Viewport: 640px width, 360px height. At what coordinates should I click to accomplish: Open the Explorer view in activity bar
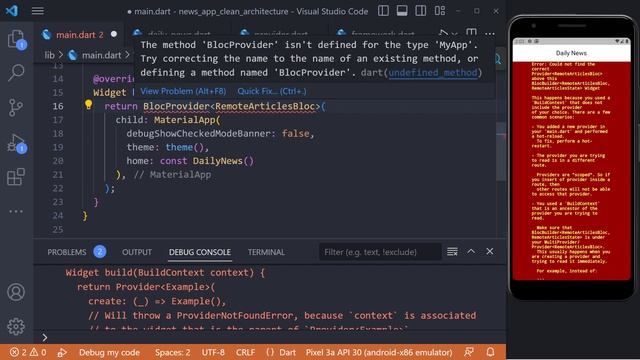pyautogui.click(x=16, y=40)
